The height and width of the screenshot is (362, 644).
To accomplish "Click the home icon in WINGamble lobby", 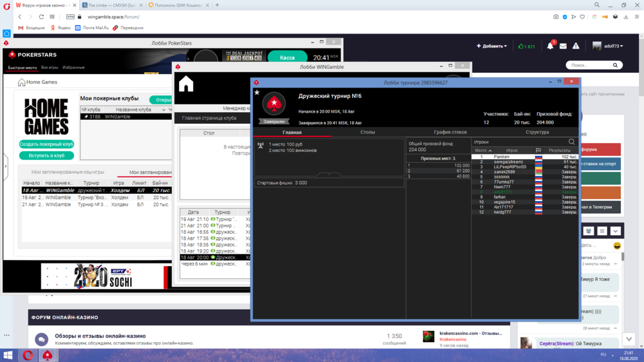I will 186,84.
